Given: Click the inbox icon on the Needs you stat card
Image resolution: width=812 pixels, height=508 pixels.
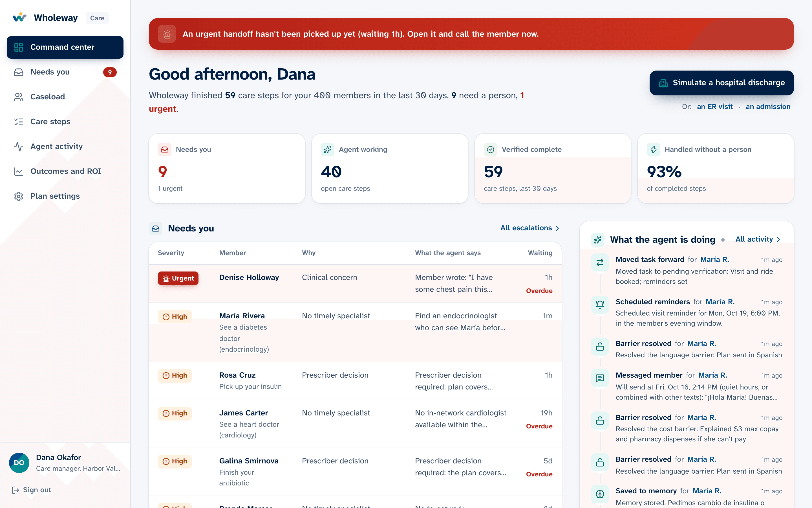Looking at the screenshot, I should click(165, 150).
